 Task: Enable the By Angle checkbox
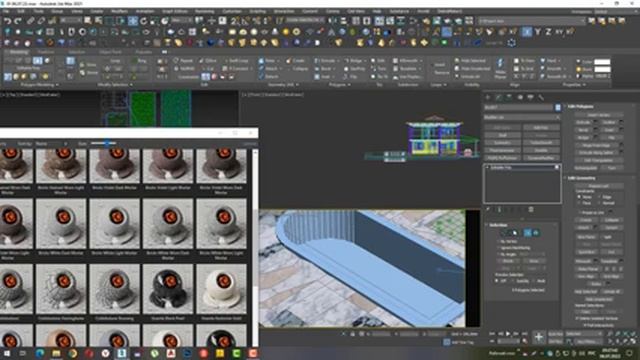499,254
